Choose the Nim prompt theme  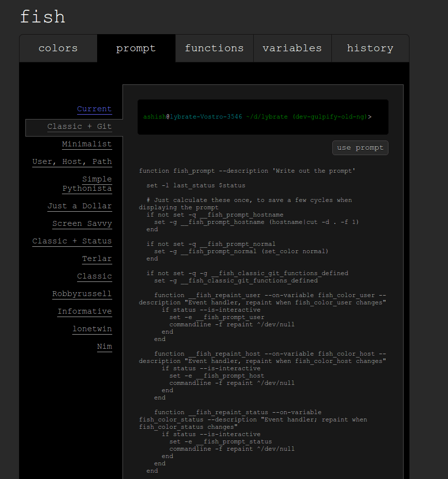point(104,346)
